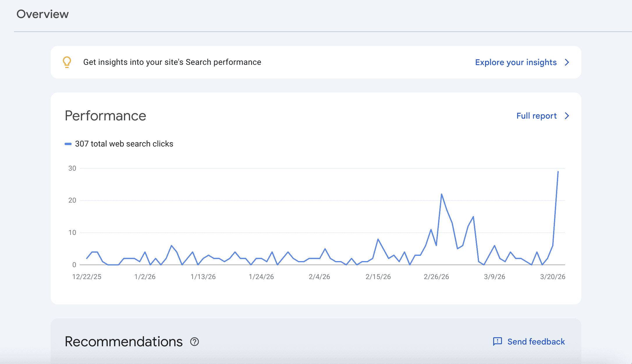Open the Performance Full report link
This screenshot has height=364, width=632.
[536, 116]
